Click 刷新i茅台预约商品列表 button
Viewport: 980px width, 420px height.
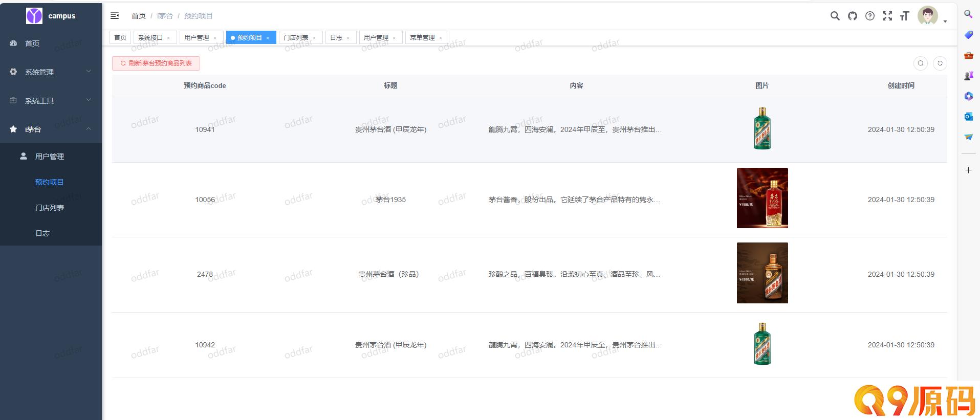point(156,63)
